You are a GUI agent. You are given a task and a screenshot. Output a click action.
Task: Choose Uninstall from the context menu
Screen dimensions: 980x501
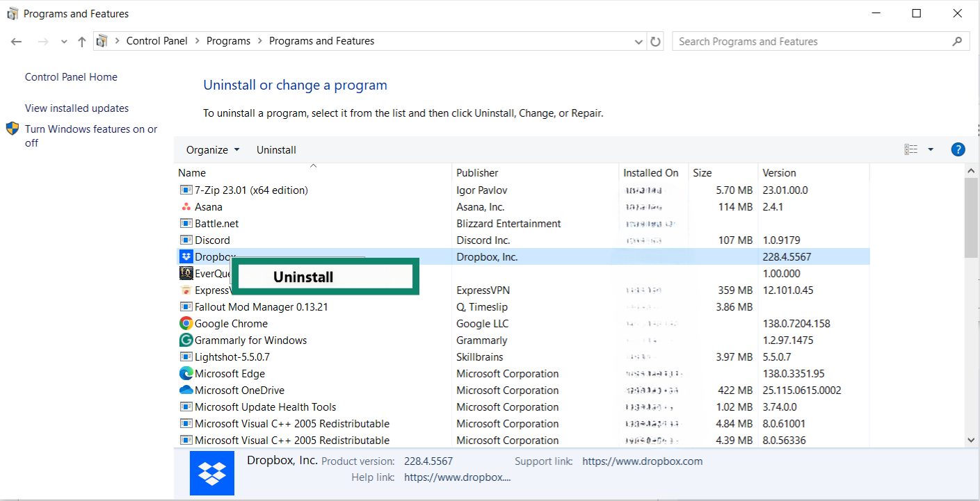[303, 276]
